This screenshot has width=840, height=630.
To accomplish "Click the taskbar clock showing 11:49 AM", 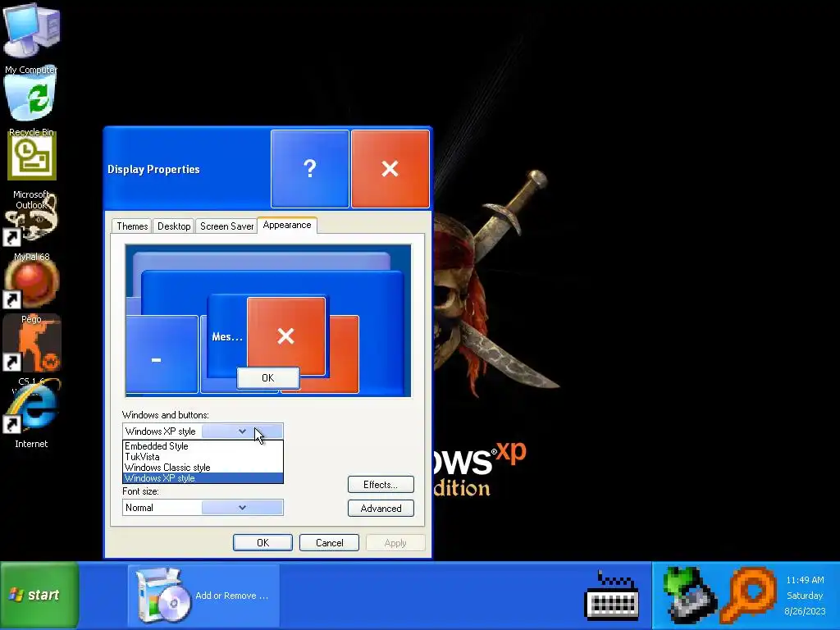I will [x=805, y=580].
